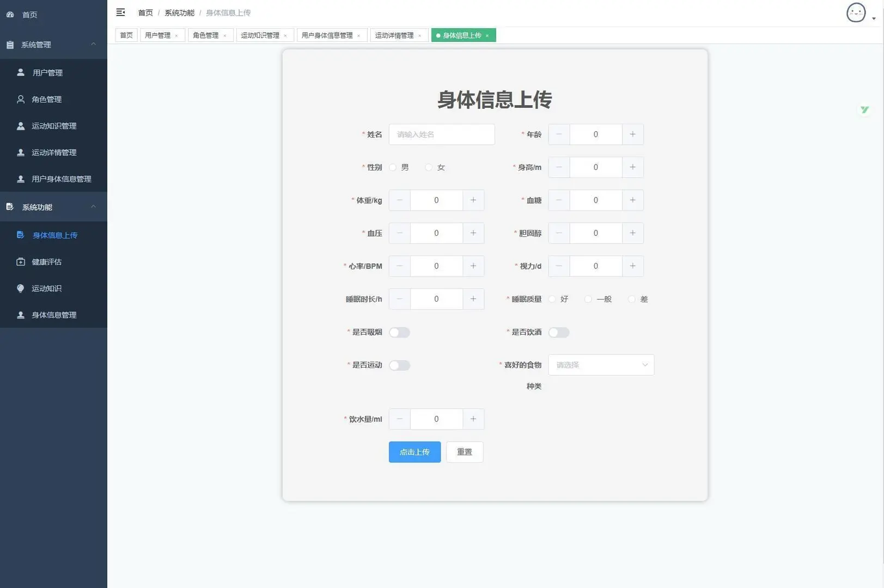This screenshot has height=588, width=884.
Task: Switch to the 用户身体信息管理 tab
Action: coord(327,35)
